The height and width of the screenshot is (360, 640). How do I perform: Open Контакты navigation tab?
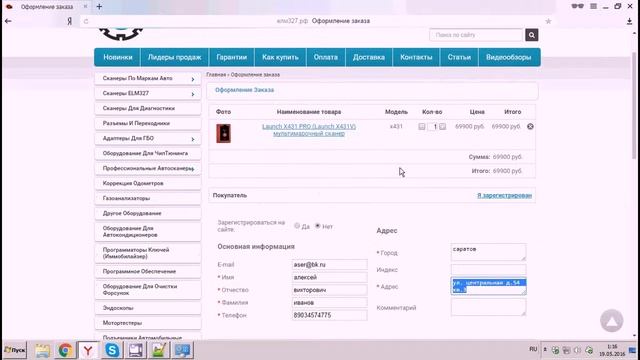tap(416, 57)
